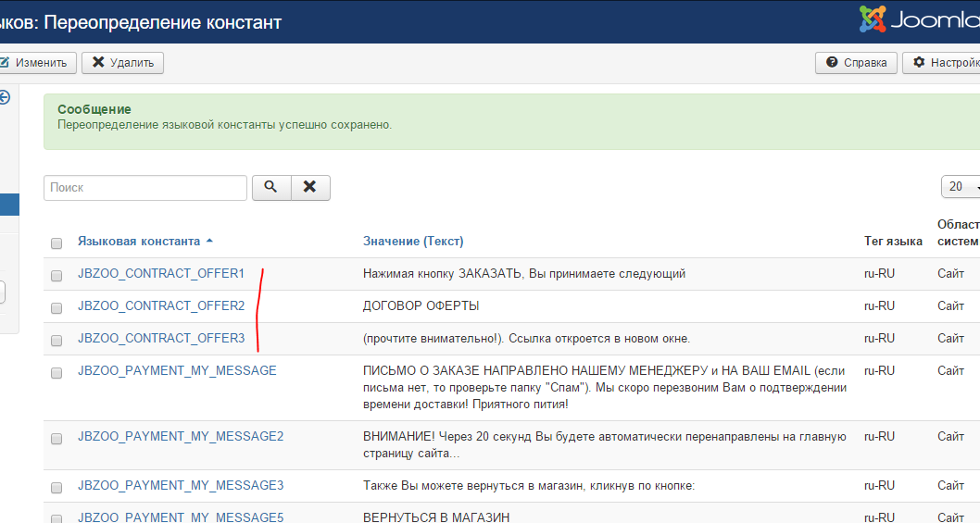Viewport: 980px width, 523px height.
Task: Click the magnifier search button
Action: click(270, 187)
